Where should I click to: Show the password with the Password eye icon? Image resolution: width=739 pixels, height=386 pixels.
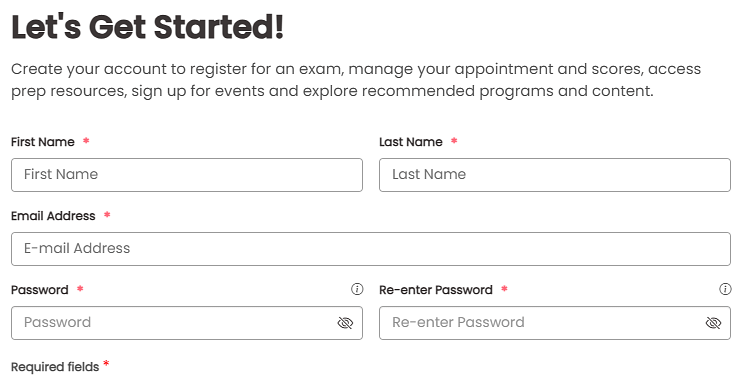click(345, 323)
